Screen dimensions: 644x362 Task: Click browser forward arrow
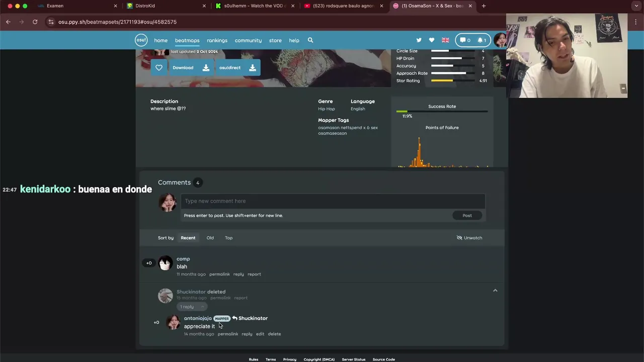[x=21, y=22]
